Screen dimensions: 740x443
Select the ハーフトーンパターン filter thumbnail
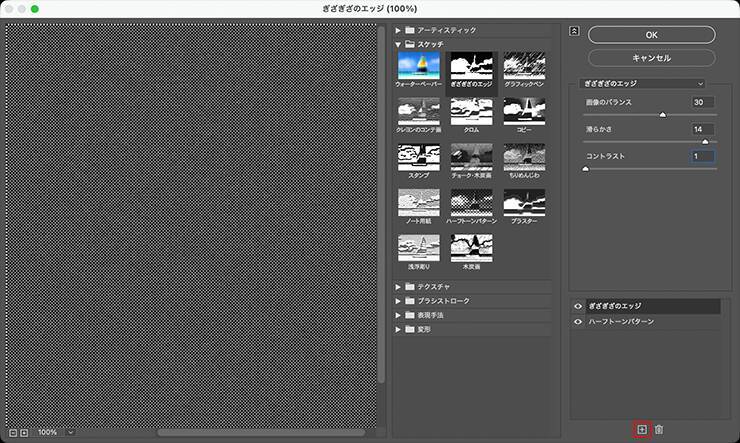(x=471, y=202)
